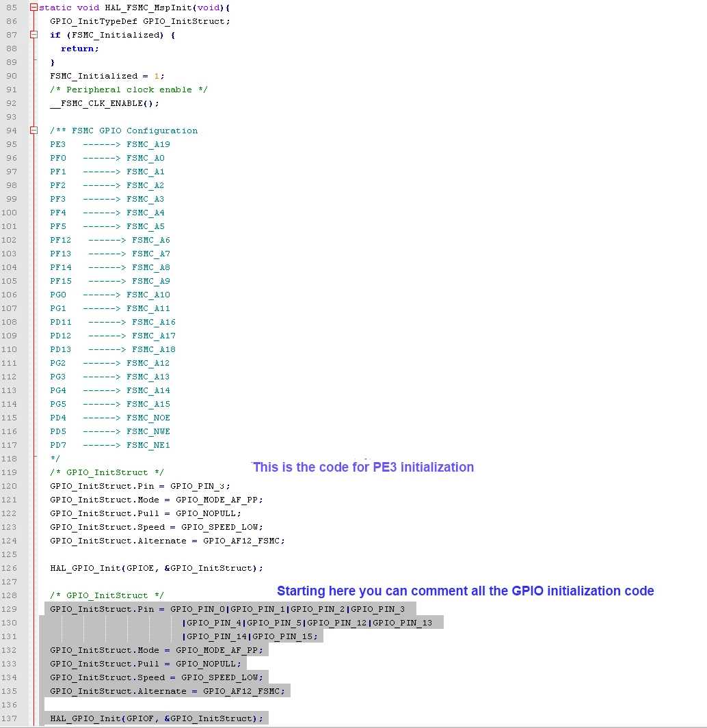Screen dimensions: 707x728
Task: Click 'HAL_GPIO_Init(GPIOE, &GPIO_InitStruct);' line
Action: [x=157, y=568]
